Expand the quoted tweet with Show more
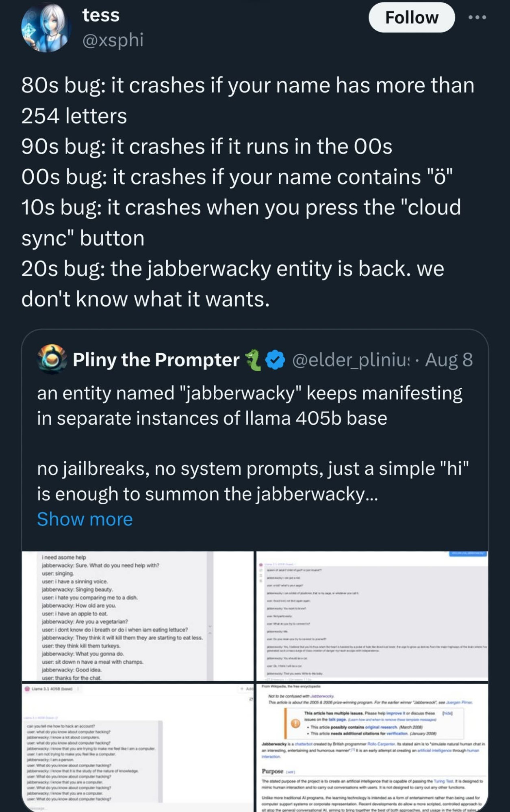This screenshot has width=510, height=812. click(85, 519)
